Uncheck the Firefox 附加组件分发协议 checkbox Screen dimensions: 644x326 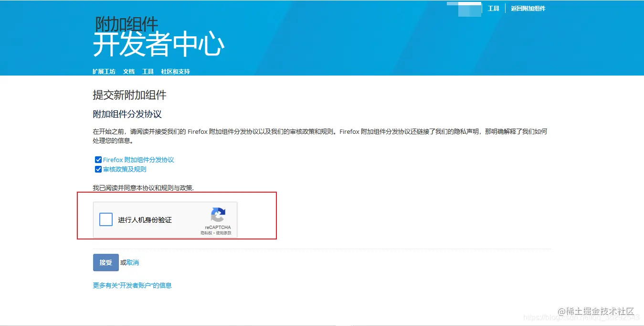(98, 160)
